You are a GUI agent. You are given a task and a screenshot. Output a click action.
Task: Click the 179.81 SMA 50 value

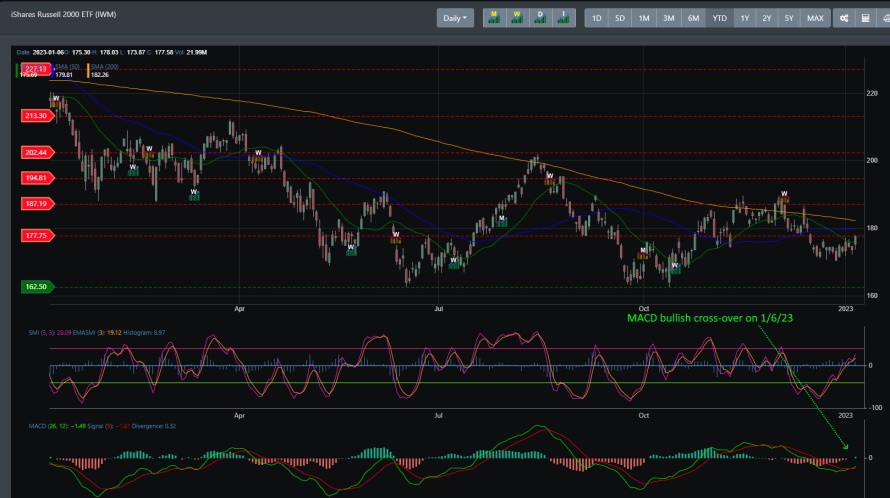[x=64, y=75]
